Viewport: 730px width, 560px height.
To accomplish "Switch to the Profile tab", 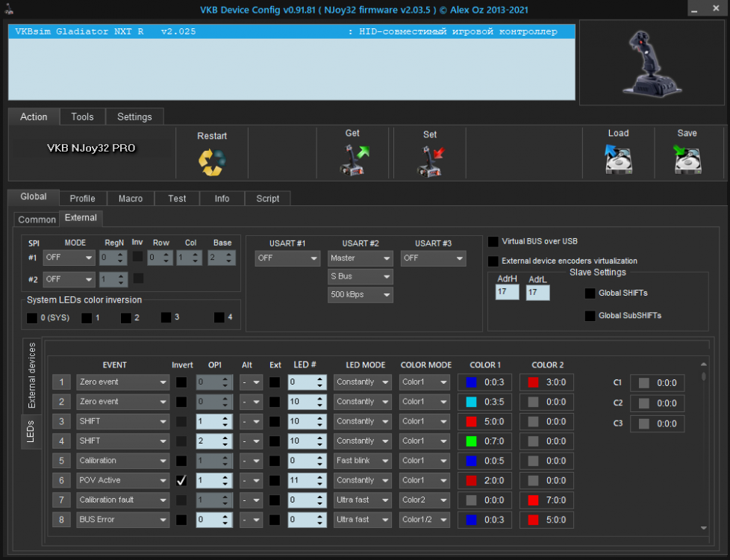I will [x=82, y=199].
